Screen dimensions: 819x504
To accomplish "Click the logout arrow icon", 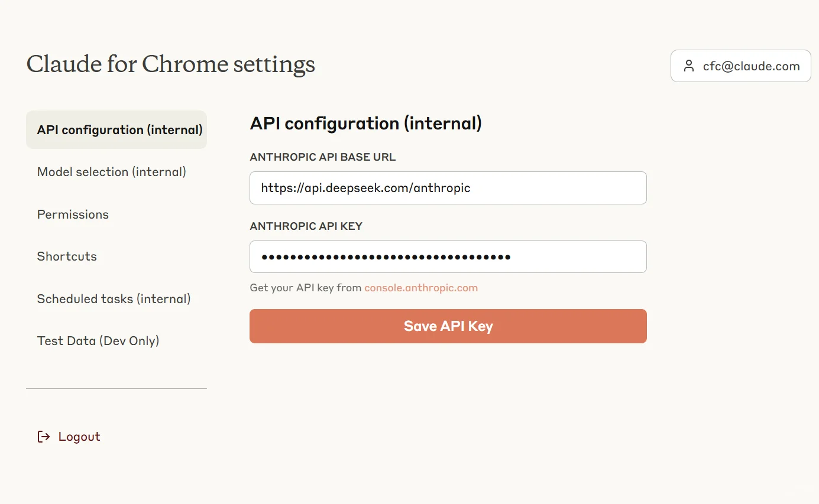I will [43, 437].
